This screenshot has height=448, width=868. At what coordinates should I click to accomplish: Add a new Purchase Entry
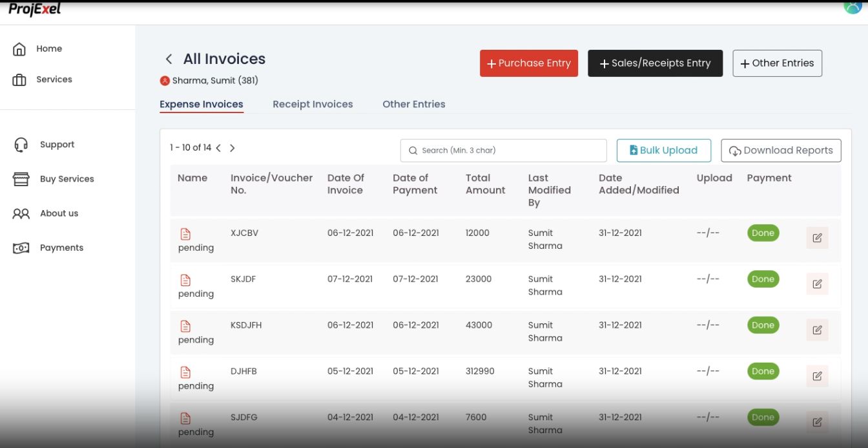[529, 63]
